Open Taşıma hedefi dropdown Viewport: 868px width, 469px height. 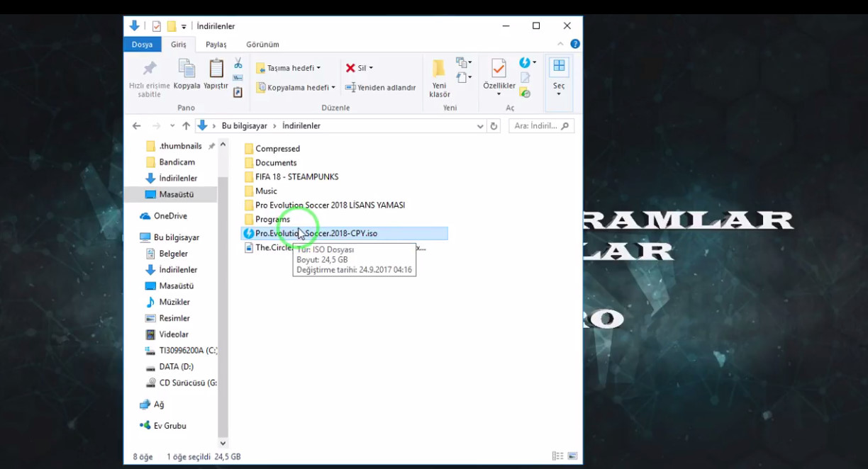(x=289, y=68)
